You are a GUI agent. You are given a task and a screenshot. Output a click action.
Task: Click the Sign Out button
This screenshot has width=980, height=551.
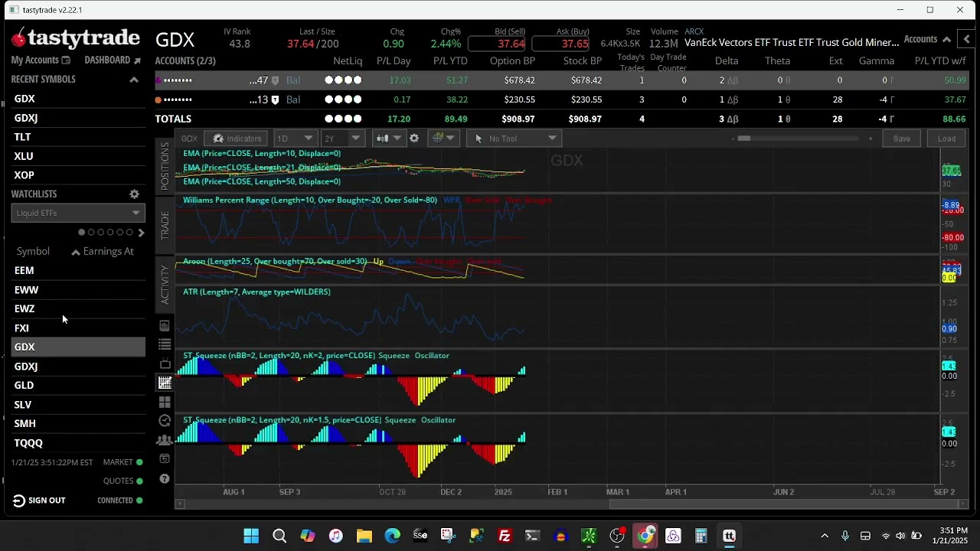pyautogui.click(x=39, y=500)
